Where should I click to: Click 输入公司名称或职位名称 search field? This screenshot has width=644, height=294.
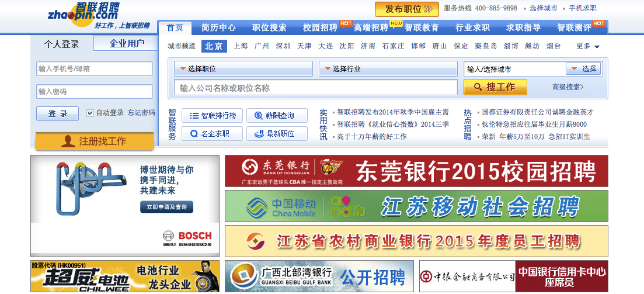[x=316, y=88]
